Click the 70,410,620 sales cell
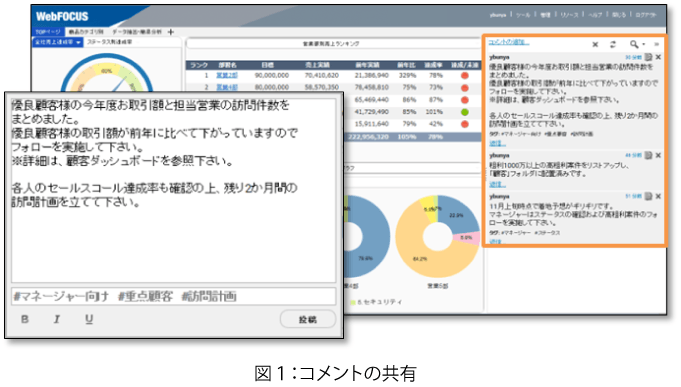 pos(321,76)
